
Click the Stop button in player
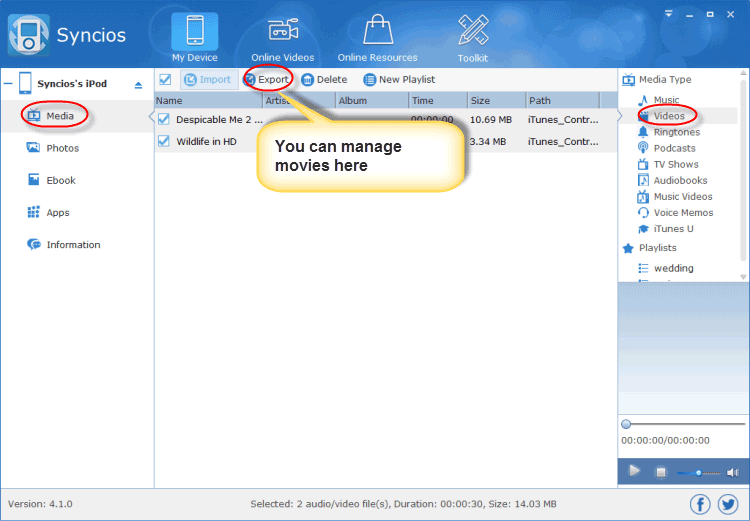tap(661, 472)
